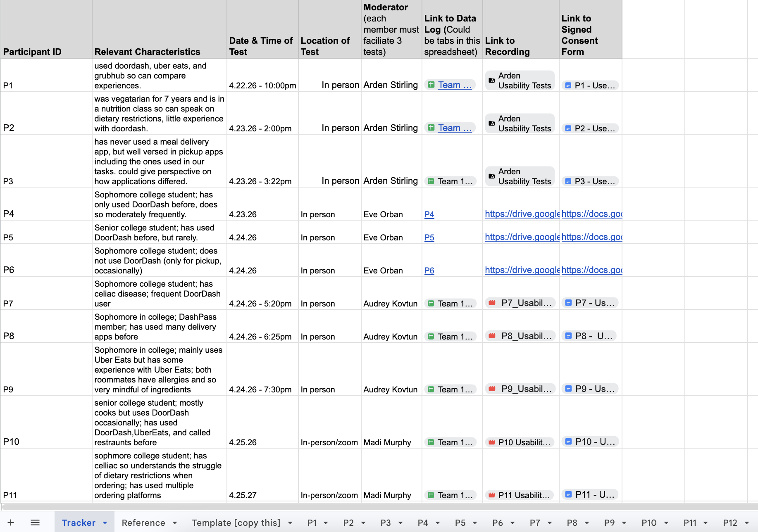
Task: Open P5 drive.google recording link
Action: 522,237
